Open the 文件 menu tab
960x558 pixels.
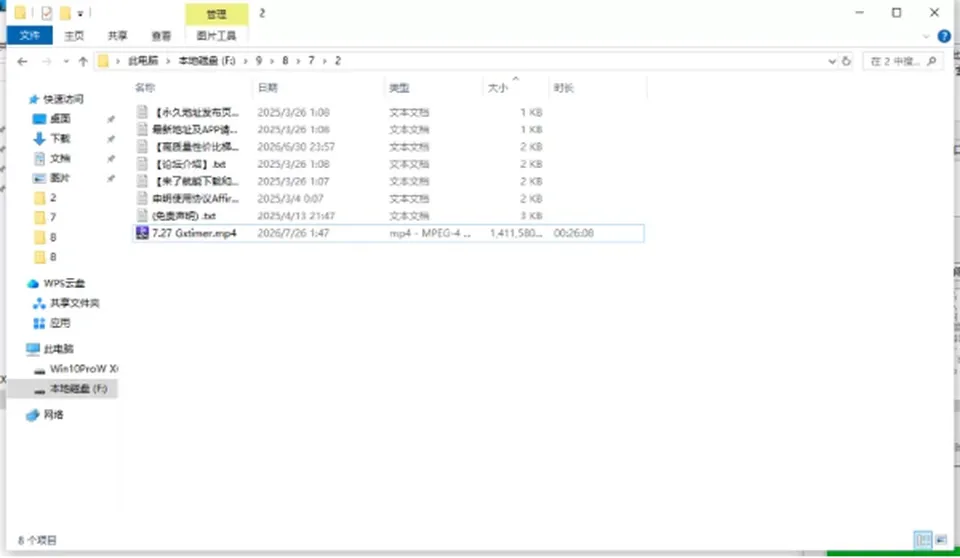point(29,36)
